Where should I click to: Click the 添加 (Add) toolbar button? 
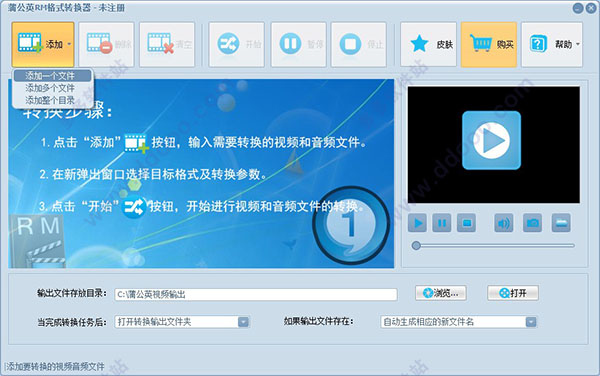tap(43, 44)
